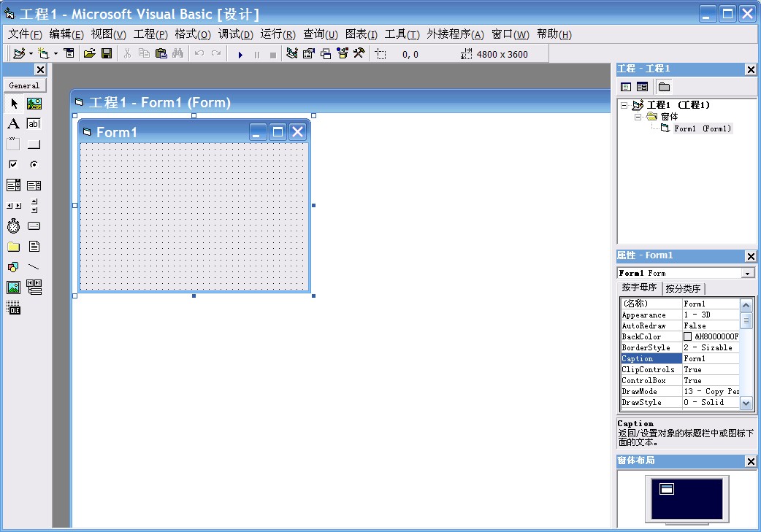Click the Break pause button in the toolbar
Screen dimensions: 761x532
pyautogui.click(x=257, y=55)
